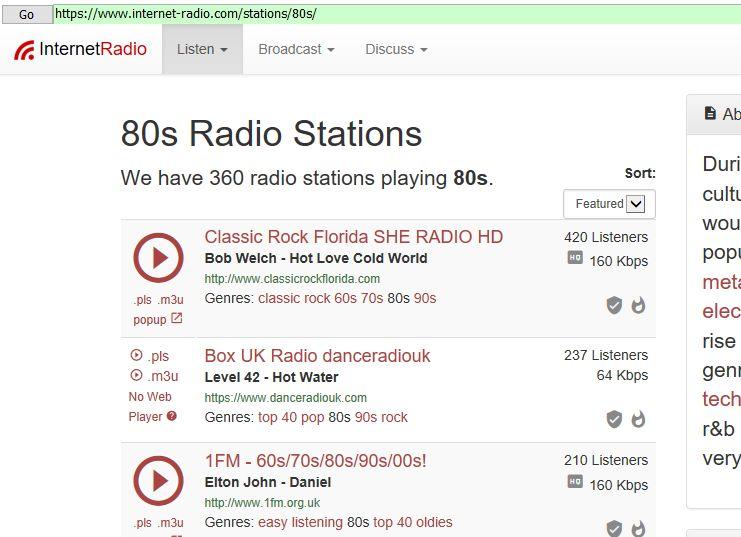Click the 'Elton John - Daniel' track text
Image resolution: width=741 pixels, height=537 pixels.
point(267,483)
